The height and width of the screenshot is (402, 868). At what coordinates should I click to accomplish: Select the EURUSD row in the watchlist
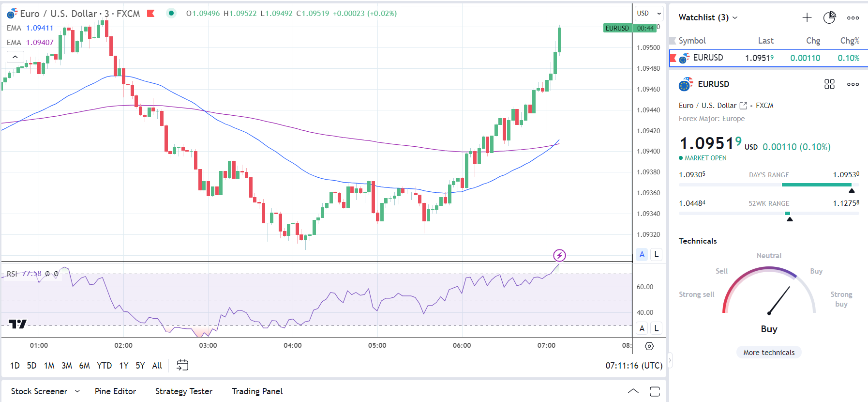768,58
